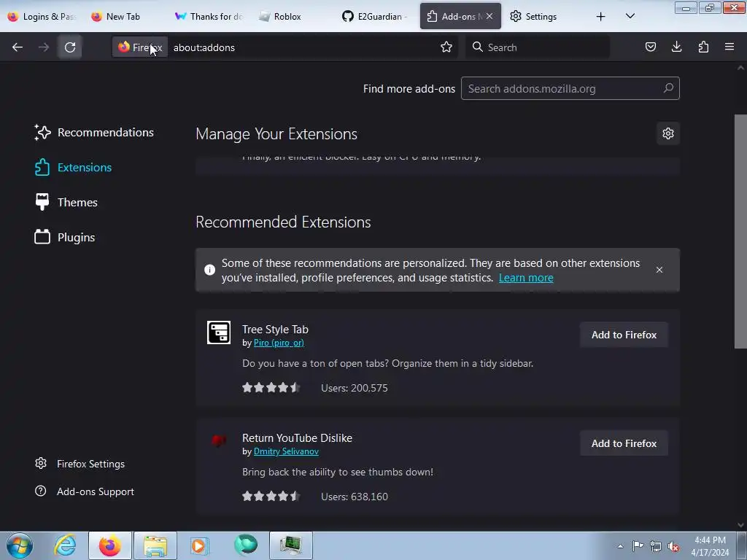The image size is (747, 560).
Task: Click the Tree Style Tab title
Action: [x=275, y=330]
